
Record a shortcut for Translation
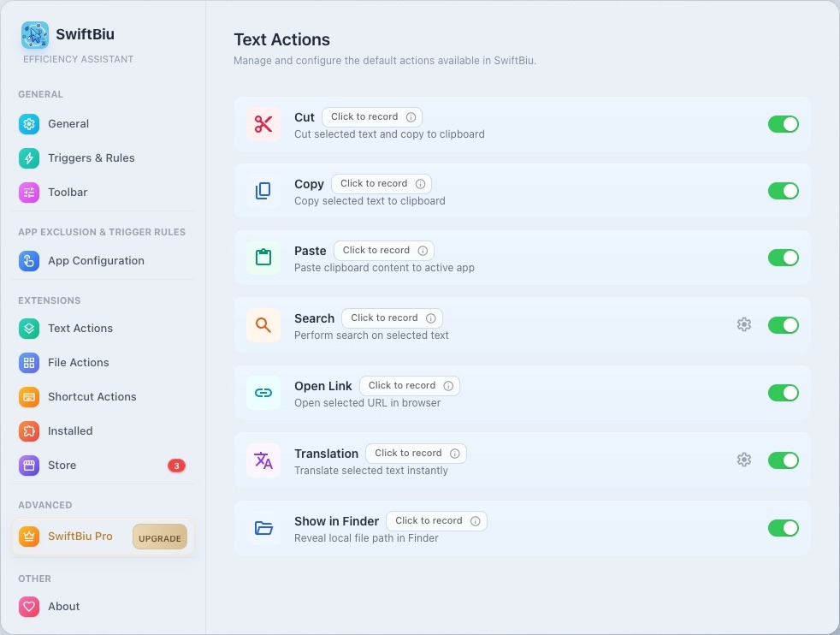[417, 454]
